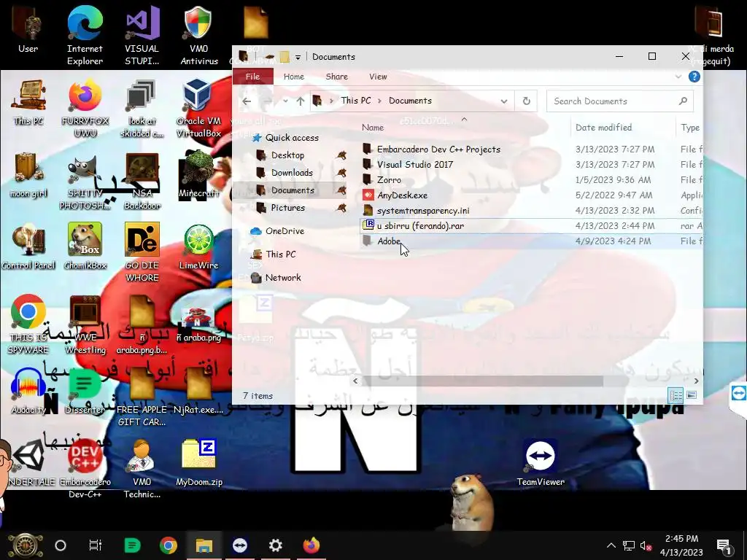Open GO DIE WHORE Adobe icon
The image size is (747, 560).
(142, 253)
